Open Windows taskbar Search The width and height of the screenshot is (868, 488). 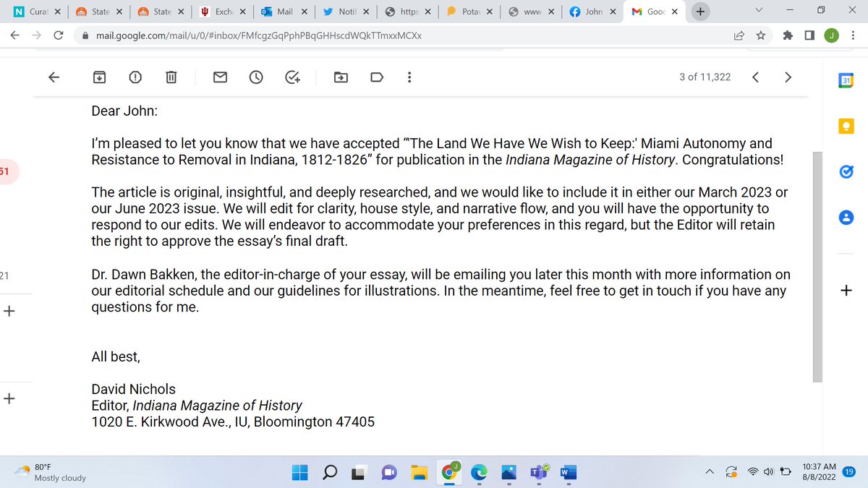[329, 472]
